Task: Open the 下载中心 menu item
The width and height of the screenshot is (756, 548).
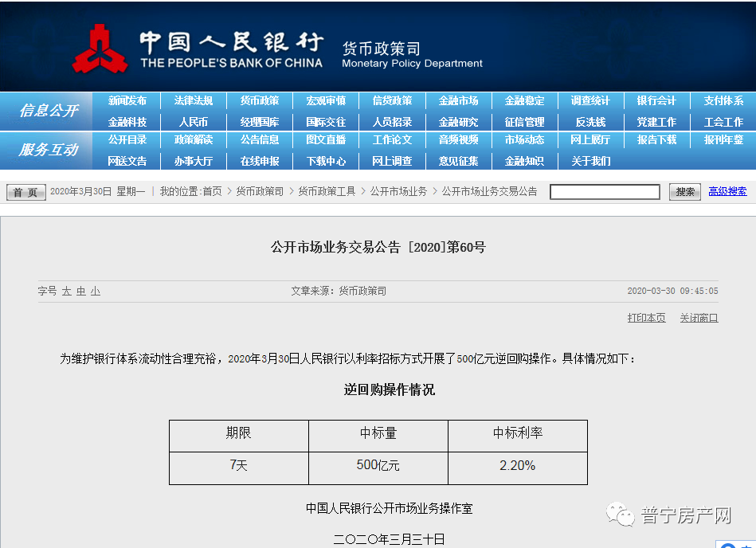Action: pyautogui.click(x=326, y=161)
